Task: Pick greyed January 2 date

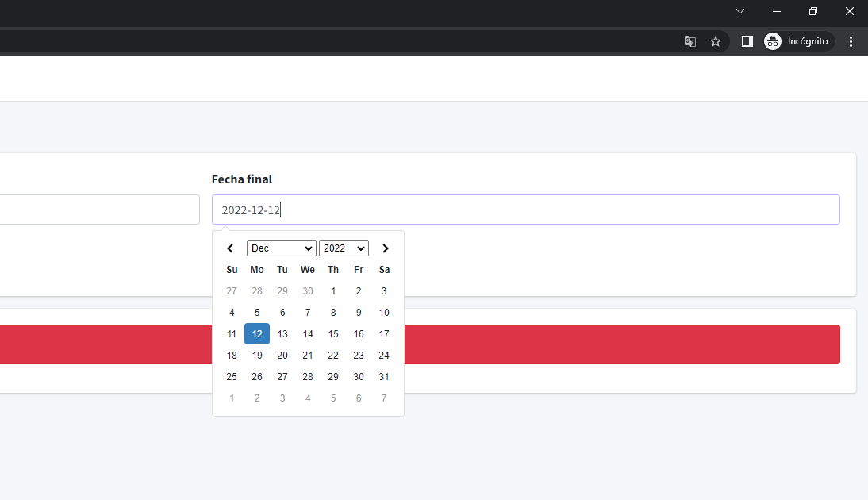Action: (257, 398)
